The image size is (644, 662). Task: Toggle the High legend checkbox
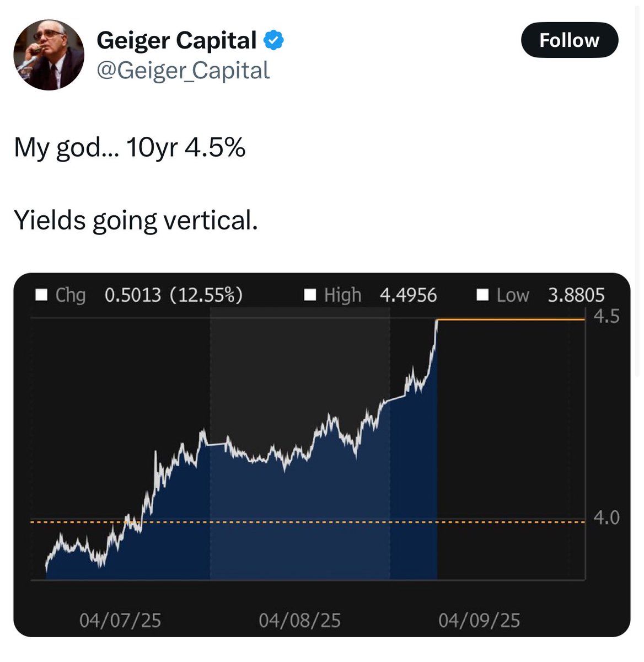click(x=310, y=295)
